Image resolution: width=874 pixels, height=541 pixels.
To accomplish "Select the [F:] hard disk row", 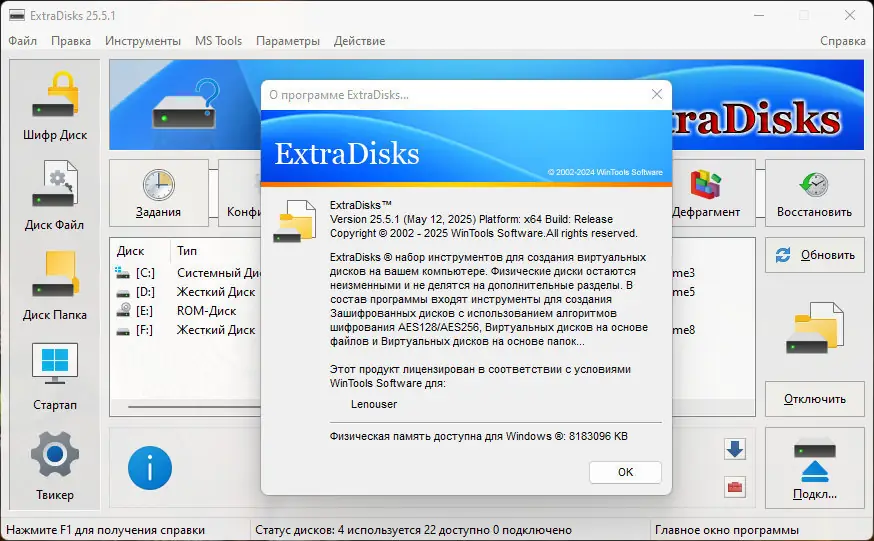I will click(x=187, y=330).
